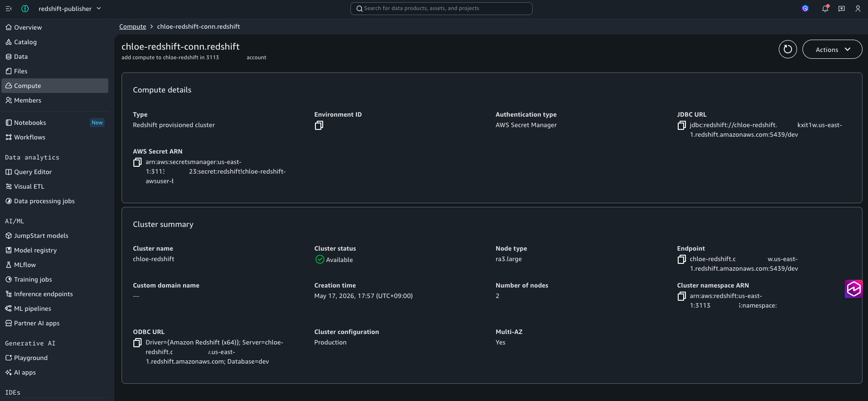Open Visual ETL in the sidebar
The height and width of the screenshot is (401, 868).
point(55,186)
